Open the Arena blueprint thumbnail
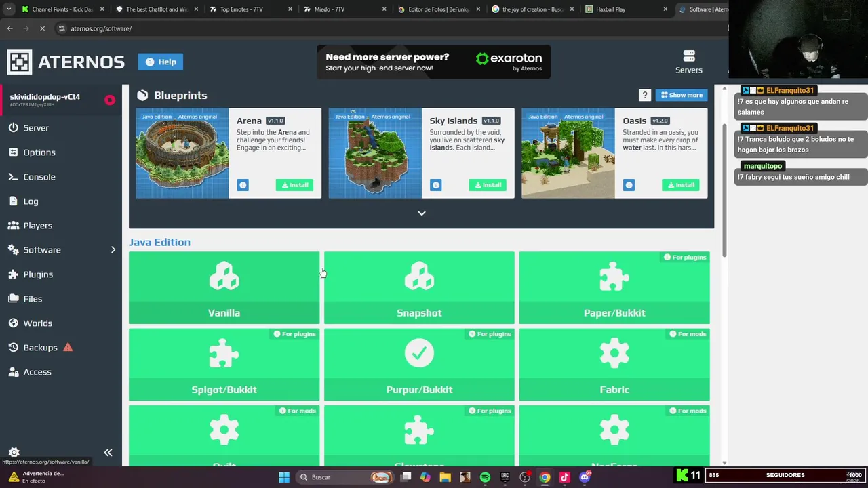The image size is (868, 488). click(182, 153)
